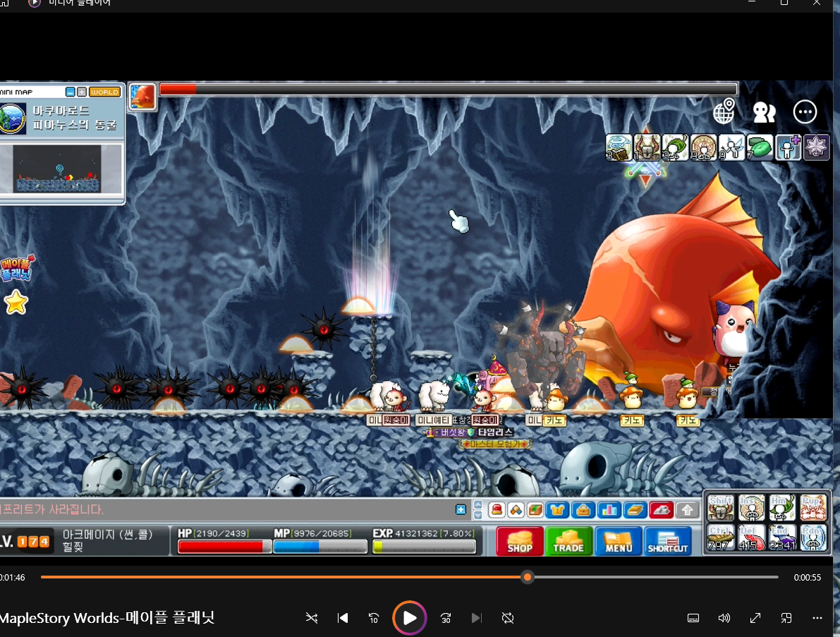Click the End blue potion slot showing 2341
The image size is (840, 637).
(x=782, y=537)
